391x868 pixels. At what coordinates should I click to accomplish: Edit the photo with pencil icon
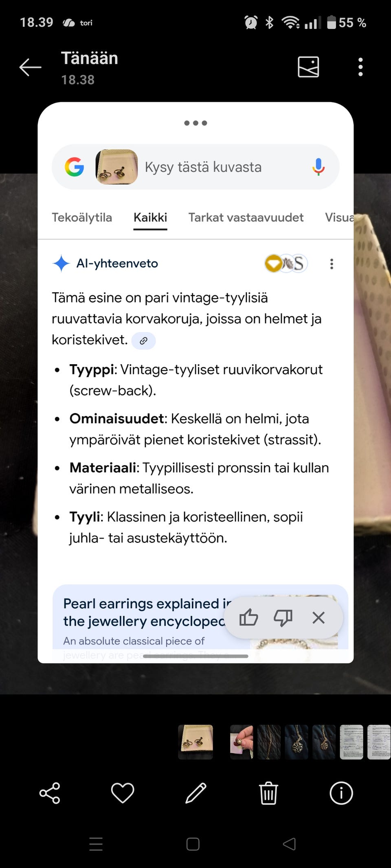(196, 793)
